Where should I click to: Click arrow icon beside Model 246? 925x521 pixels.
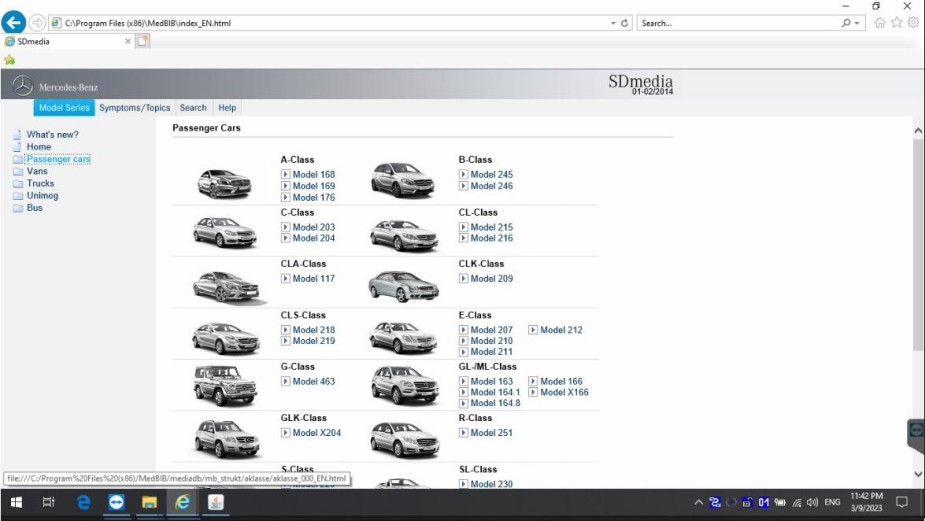click(464, 186)
